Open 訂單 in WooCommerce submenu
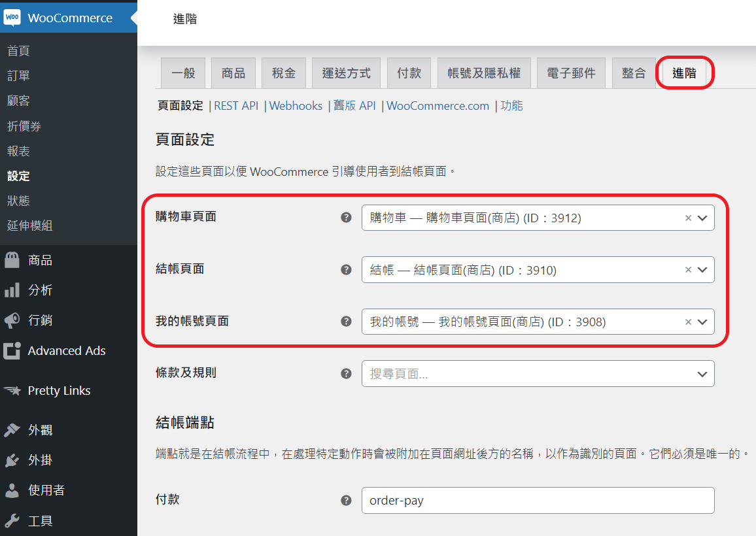This screenshot has height=536, width=756. tap(18, 76)
